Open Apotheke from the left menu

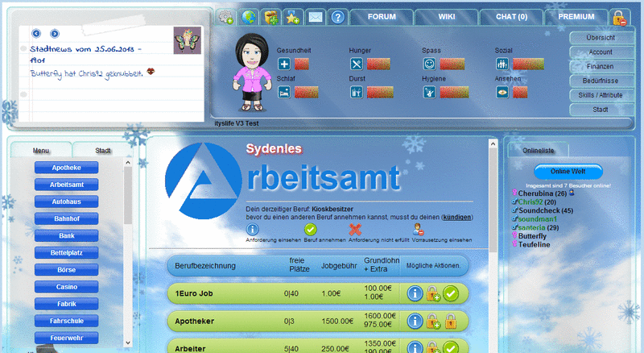[67, 168]
